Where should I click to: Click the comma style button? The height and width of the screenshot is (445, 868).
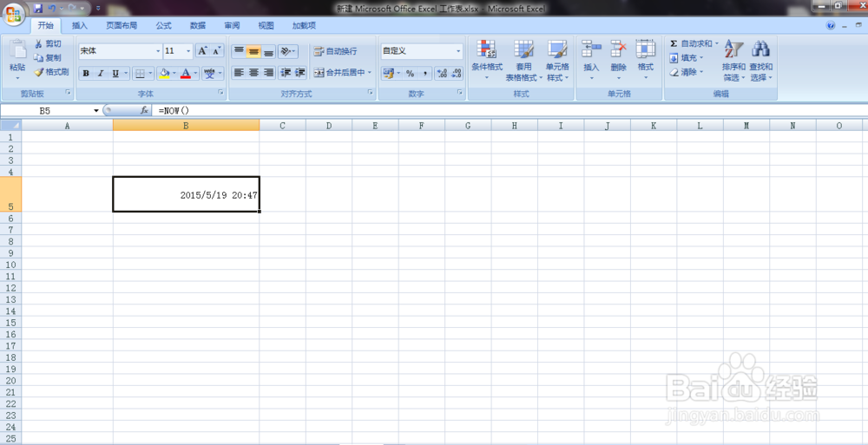(424, 73)
